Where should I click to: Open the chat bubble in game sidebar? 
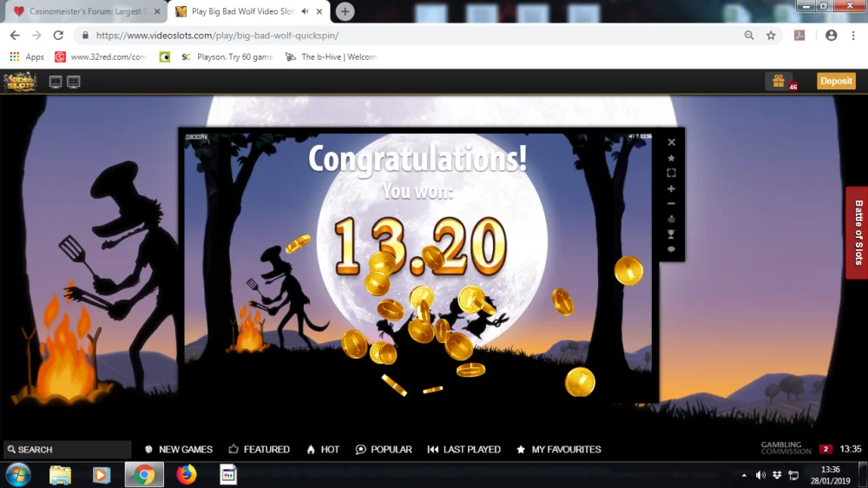tap(671, 249)
